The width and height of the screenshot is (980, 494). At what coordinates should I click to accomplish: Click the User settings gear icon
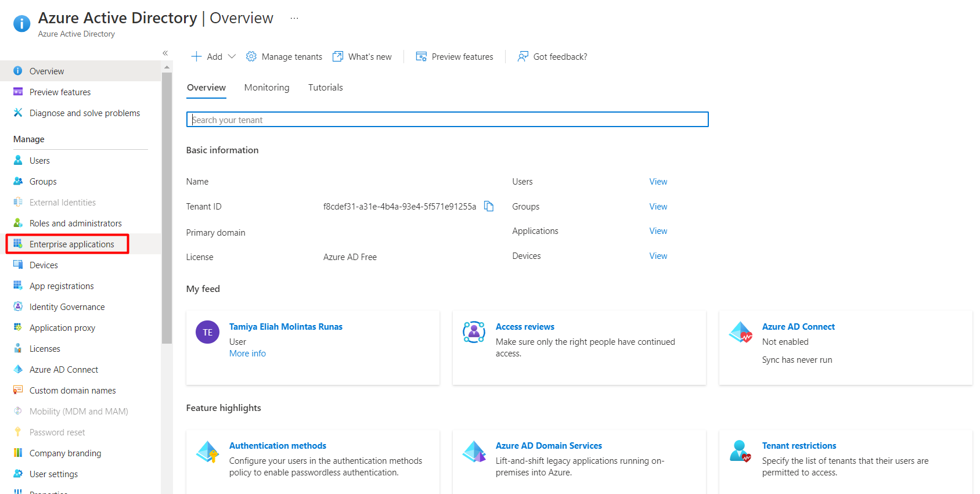(18, 474)
